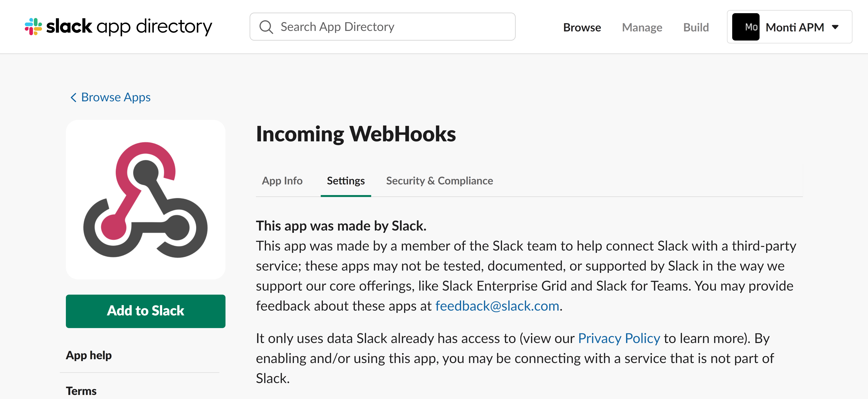Go to Browse in top navigation
Screen dimensions: 868x399
click(582, 27)
